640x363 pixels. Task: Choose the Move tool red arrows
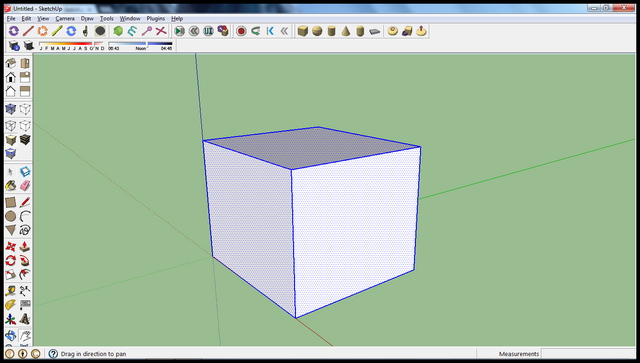11,247
